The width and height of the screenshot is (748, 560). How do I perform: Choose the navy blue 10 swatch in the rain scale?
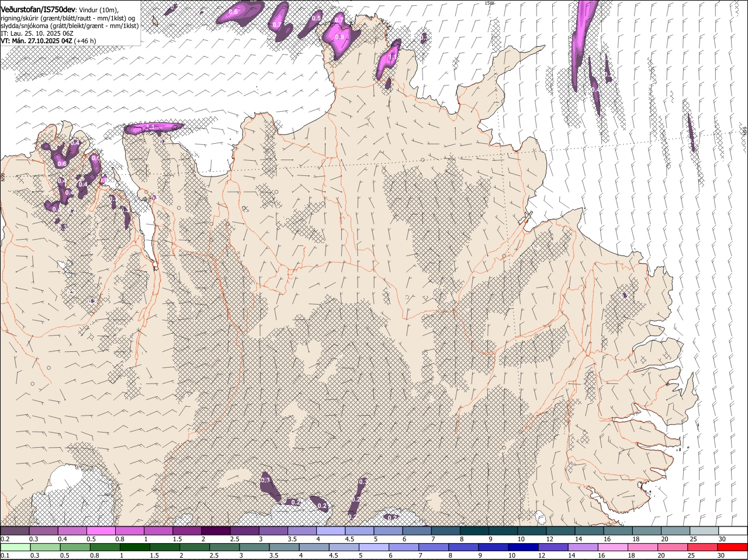(x=524, y=547)
